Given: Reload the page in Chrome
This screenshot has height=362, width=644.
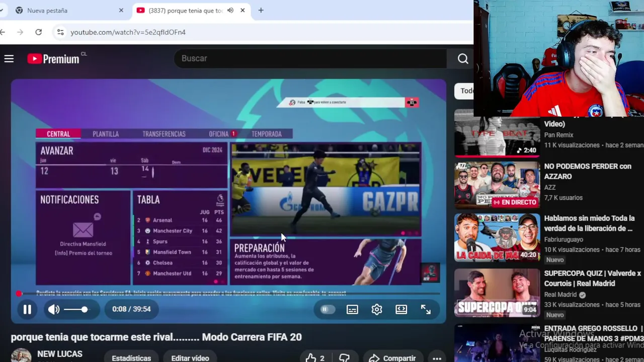Looking at the screenshot, I should [x=38, y=32].
